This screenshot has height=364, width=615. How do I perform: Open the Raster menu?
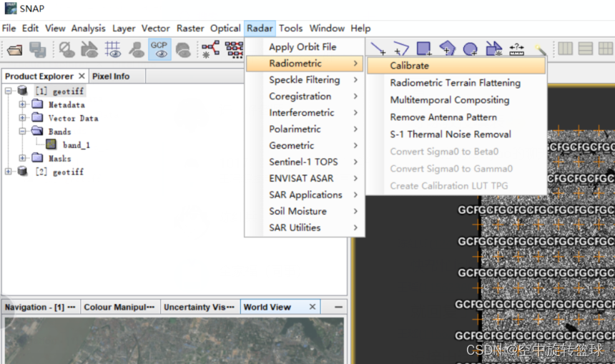(190, 28)
